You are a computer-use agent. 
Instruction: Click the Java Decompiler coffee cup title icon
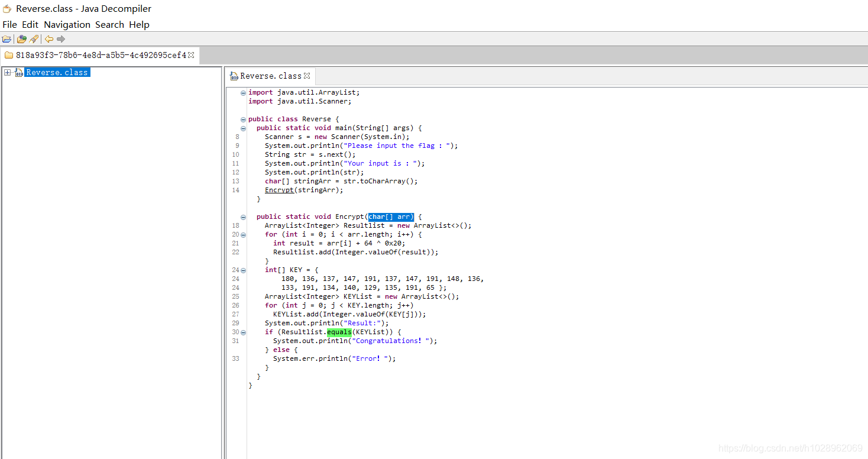7,9
